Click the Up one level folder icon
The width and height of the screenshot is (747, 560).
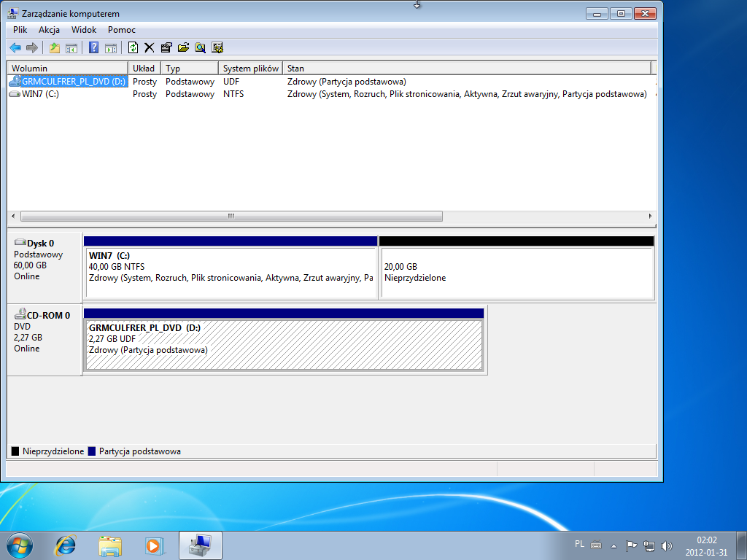coord(55,47)
